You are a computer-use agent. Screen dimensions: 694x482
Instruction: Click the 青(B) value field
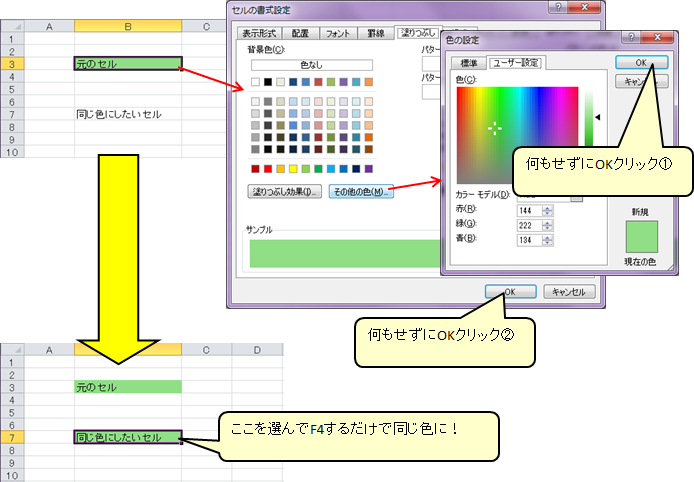(529, 240)
